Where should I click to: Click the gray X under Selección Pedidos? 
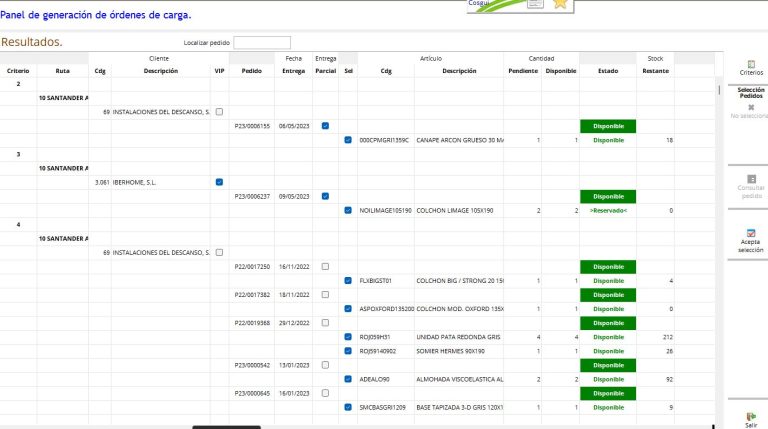750,106
